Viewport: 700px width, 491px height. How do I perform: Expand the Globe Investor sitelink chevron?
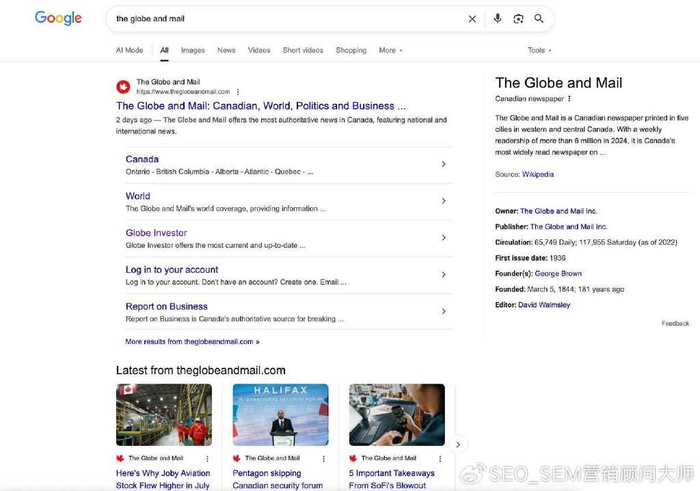(443, 237)
